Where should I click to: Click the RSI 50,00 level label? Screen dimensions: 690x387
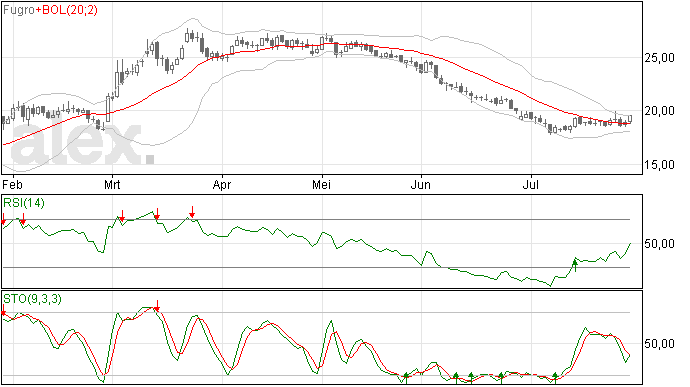tap(659, 243)
